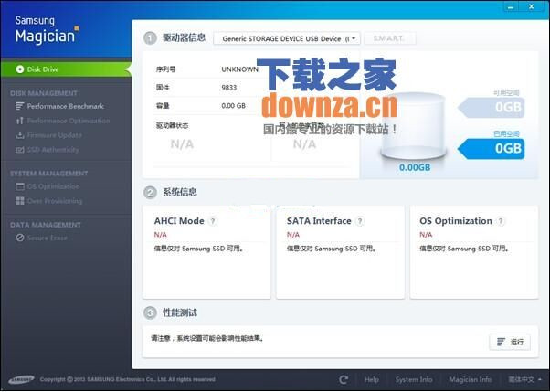Select Disk Drive in the sidebar
550x392 pixels.
pyautogui.click(x=66, y=69)
